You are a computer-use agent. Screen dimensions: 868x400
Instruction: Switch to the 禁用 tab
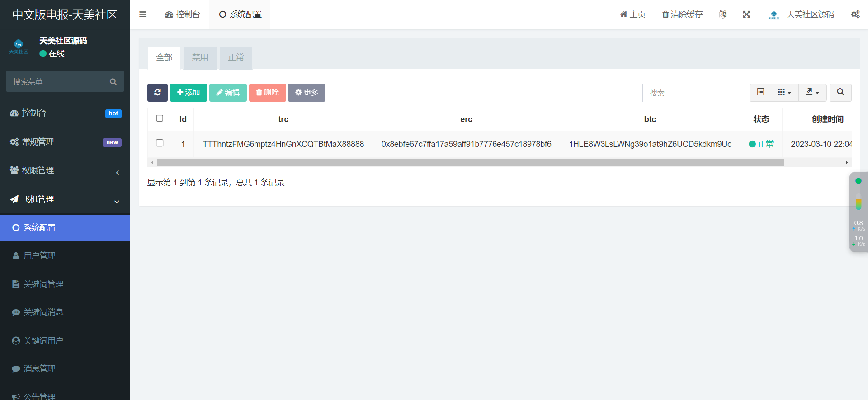click(200, 57)
